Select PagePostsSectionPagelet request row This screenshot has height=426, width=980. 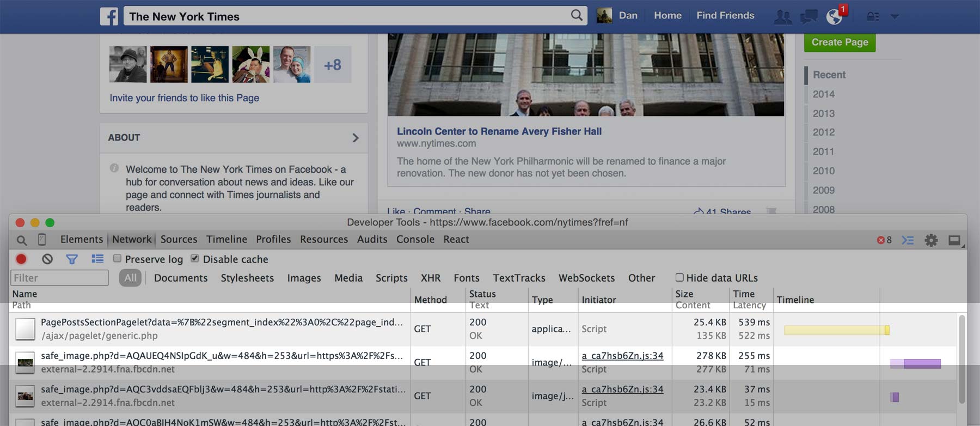tap(482, 329)
